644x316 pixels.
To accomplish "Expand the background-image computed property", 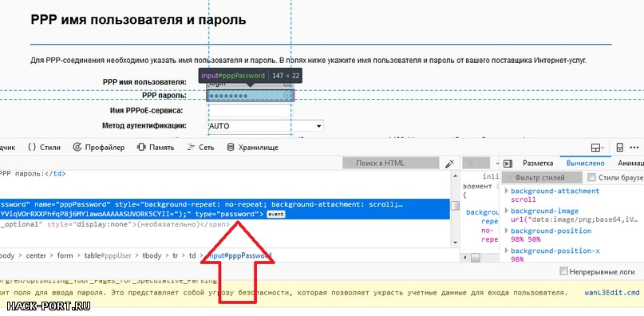I will (x=506, y=211).
